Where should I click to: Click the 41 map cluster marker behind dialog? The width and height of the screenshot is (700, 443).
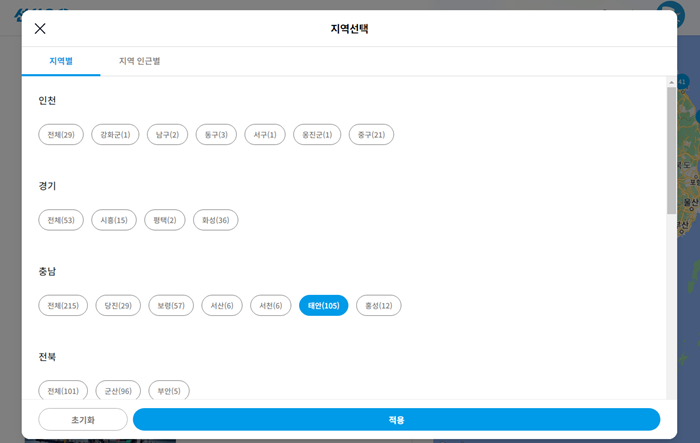[x=683, y=82]
